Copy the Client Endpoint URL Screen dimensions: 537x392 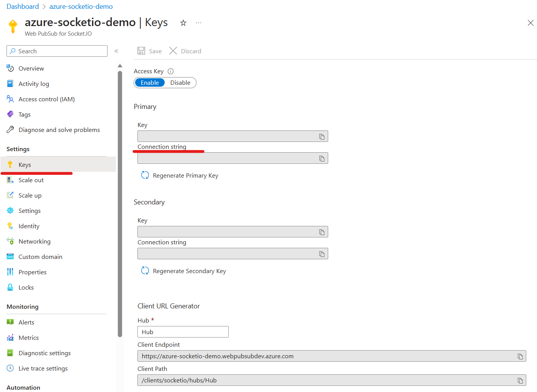point(520,356)
